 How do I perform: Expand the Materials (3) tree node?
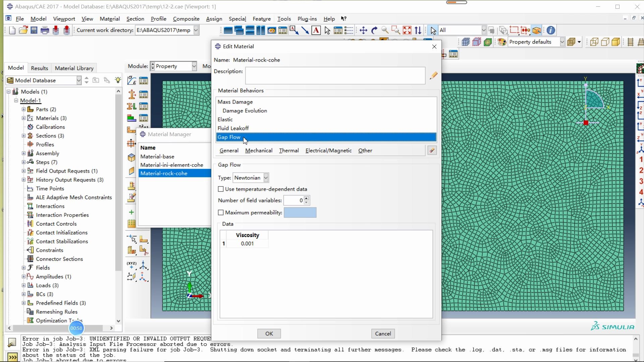23,118
